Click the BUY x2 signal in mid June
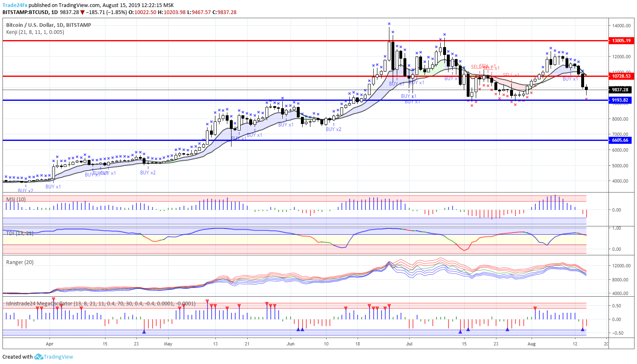The image size is (637, 364). coord(334,129)
